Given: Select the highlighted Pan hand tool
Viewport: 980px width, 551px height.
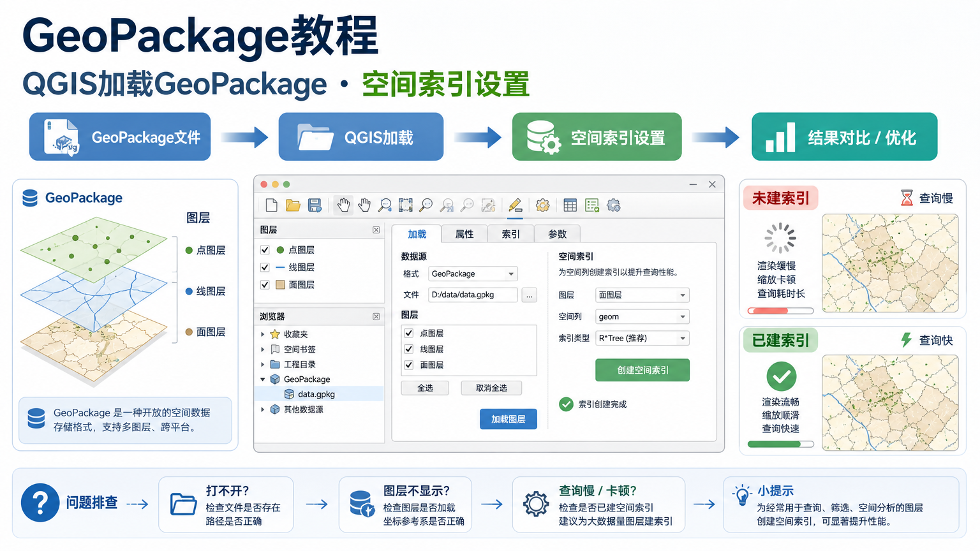Looking at the screenshot, I should tap(343, 205).
